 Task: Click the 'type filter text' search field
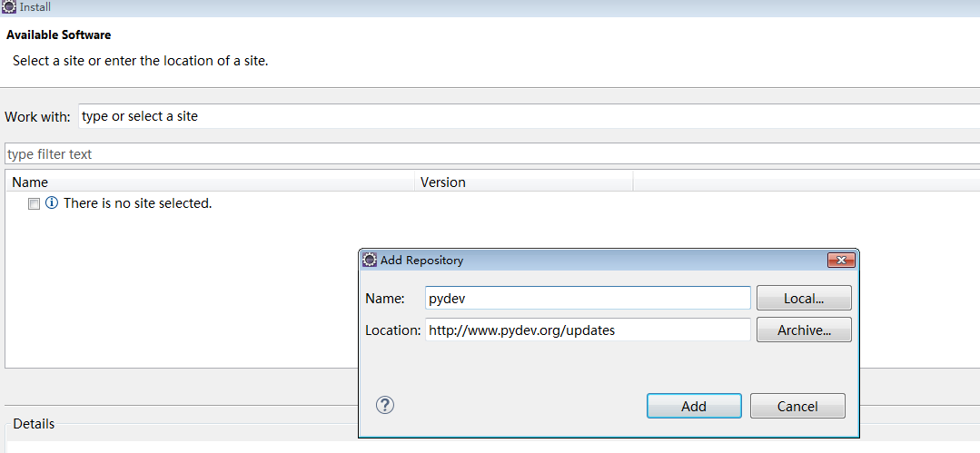(x=490, y=154)
